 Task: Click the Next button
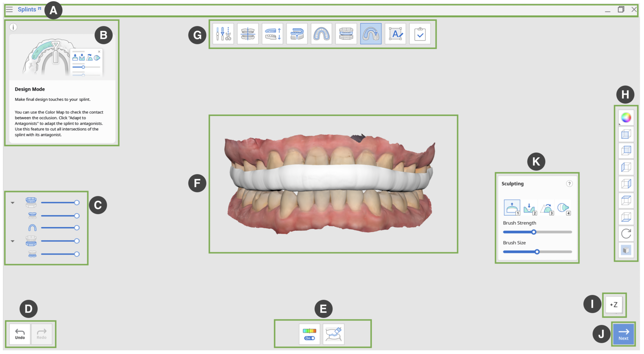pos(623,334)
